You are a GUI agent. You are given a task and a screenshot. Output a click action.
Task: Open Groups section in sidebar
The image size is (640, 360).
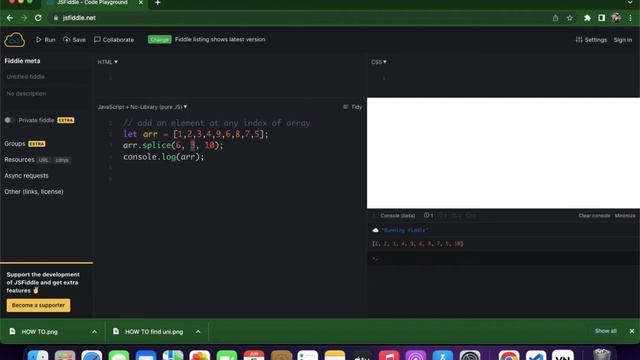[x=15, y=144]
